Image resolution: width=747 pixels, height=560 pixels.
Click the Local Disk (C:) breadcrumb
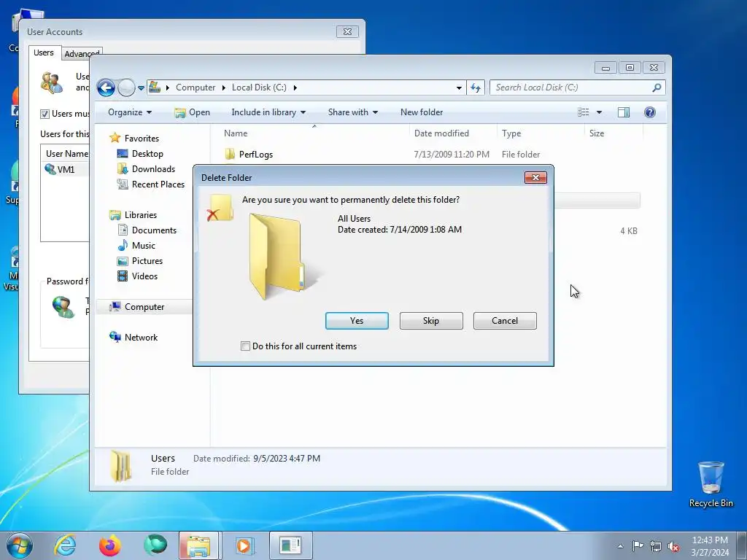click(259, 87)
